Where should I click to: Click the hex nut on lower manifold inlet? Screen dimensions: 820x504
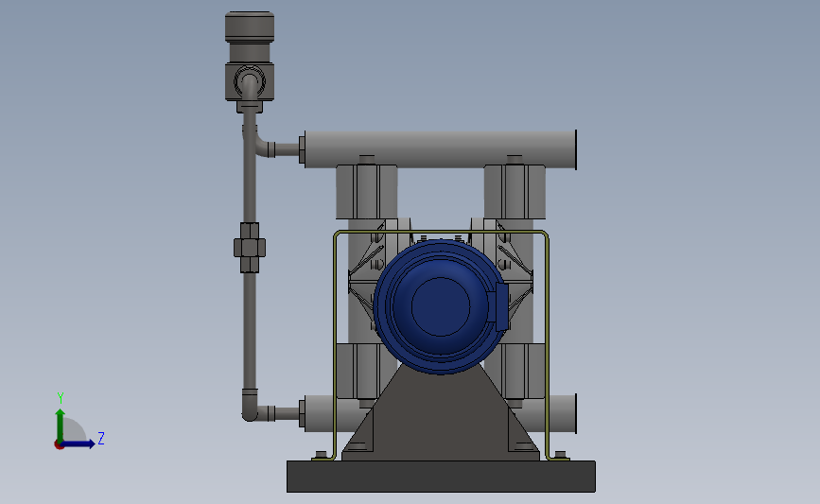pos(302,413)
